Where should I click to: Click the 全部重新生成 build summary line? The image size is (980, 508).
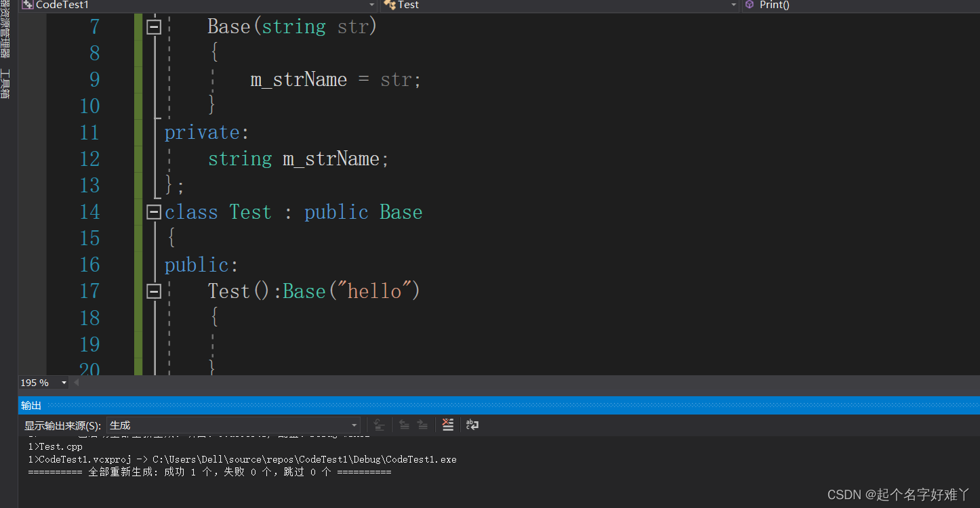[209, 472]
